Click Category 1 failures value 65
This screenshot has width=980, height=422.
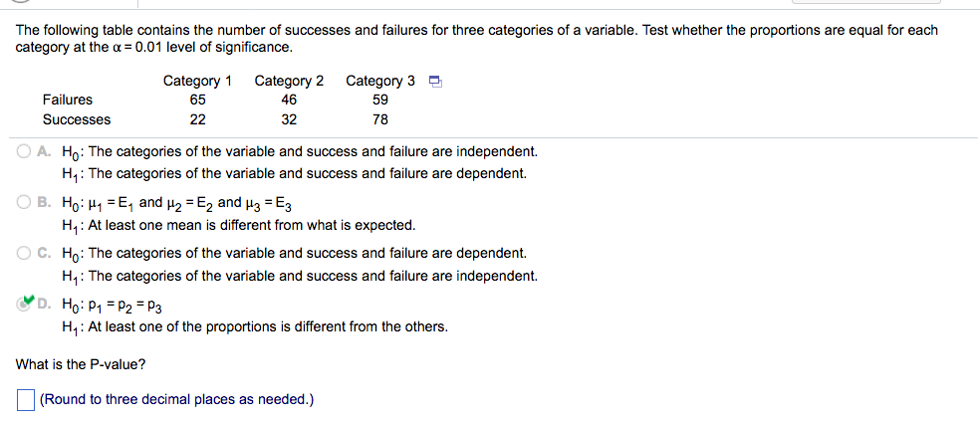point(197,100)
